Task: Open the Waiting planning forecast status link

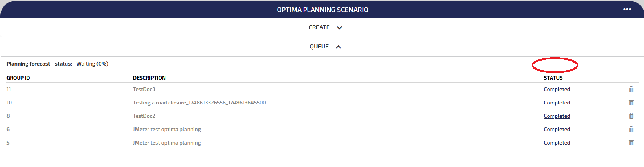Action: (85, 64)
